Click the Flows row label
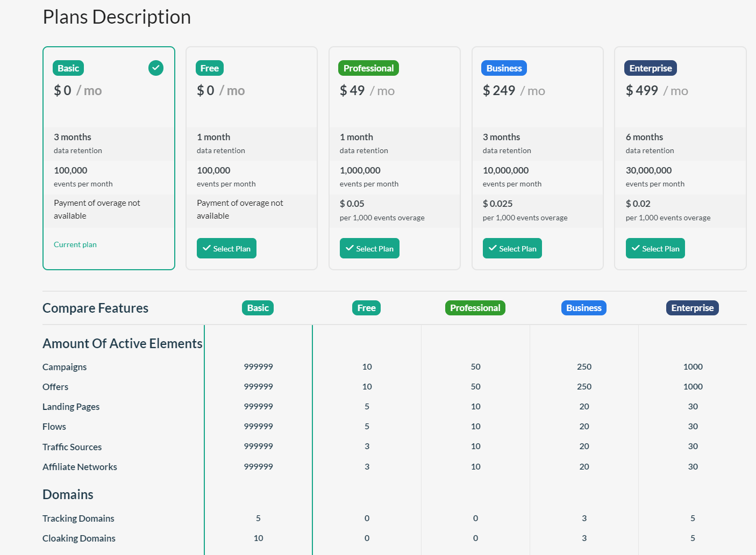 [54, 427]
